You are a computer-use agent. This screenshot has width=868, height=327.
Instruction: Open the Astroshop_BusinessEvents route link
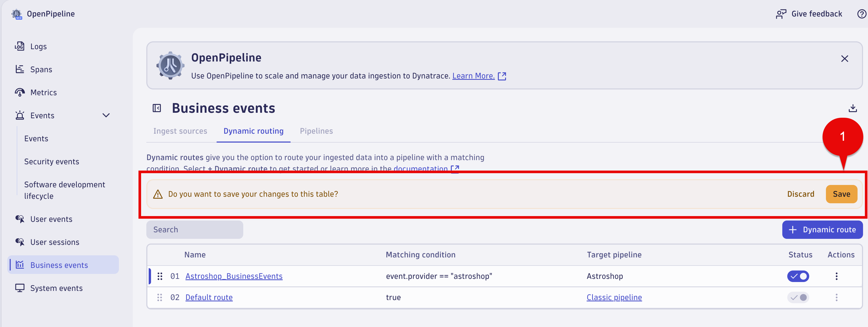click(234, 276)
